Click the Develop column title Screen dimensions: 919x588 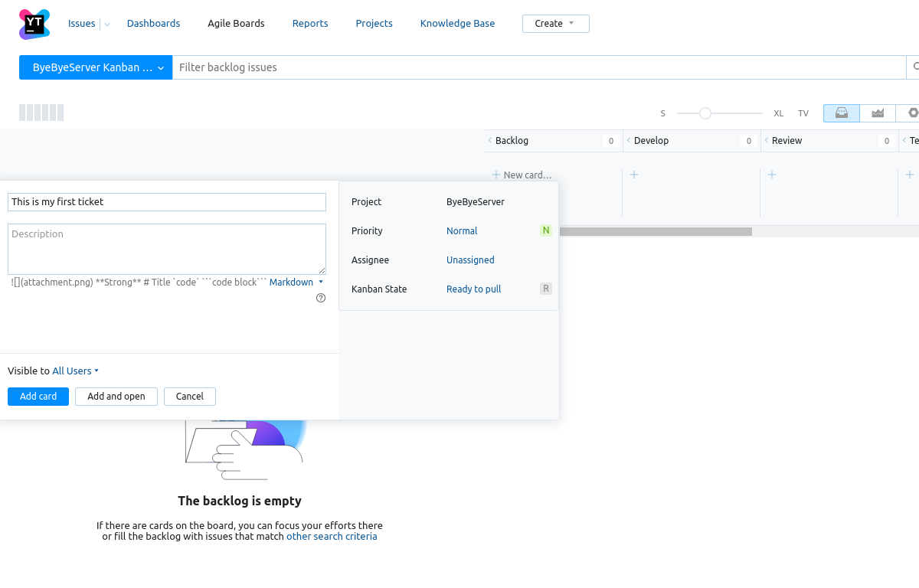tap(652, 141)
